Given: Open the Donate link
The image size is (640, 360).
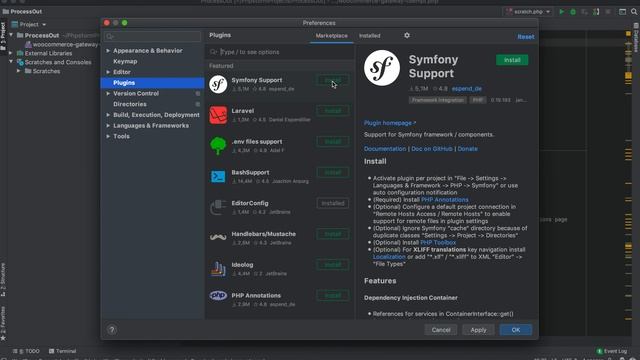Looking at the screenshot, I should click(467, 149).
